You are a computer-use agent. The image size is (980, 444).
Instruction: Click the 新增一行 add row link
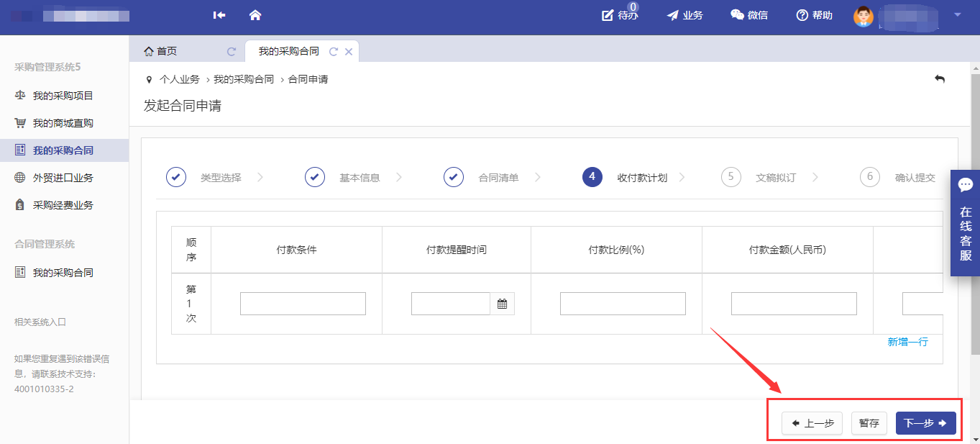(x=907, y=342)
